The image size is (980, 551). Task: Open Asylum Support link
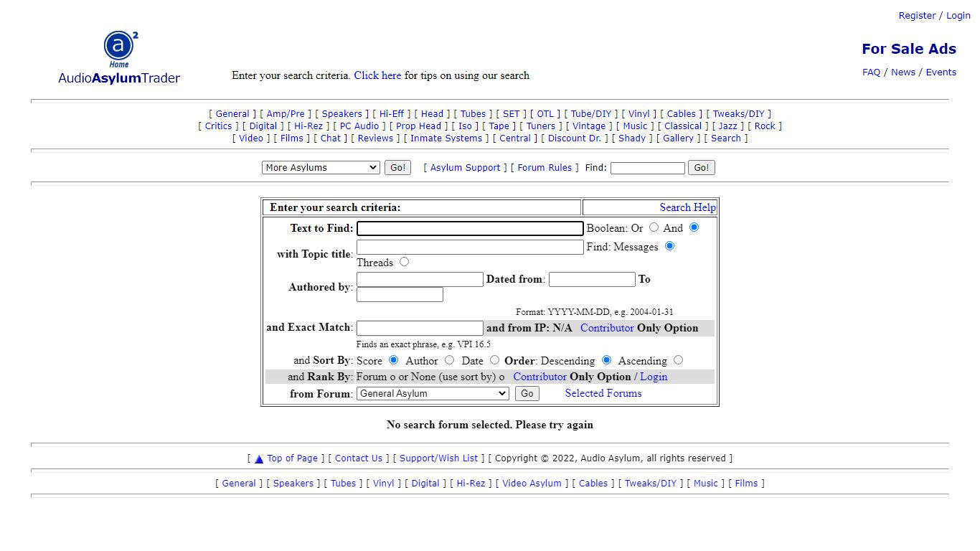coord(466,167)
